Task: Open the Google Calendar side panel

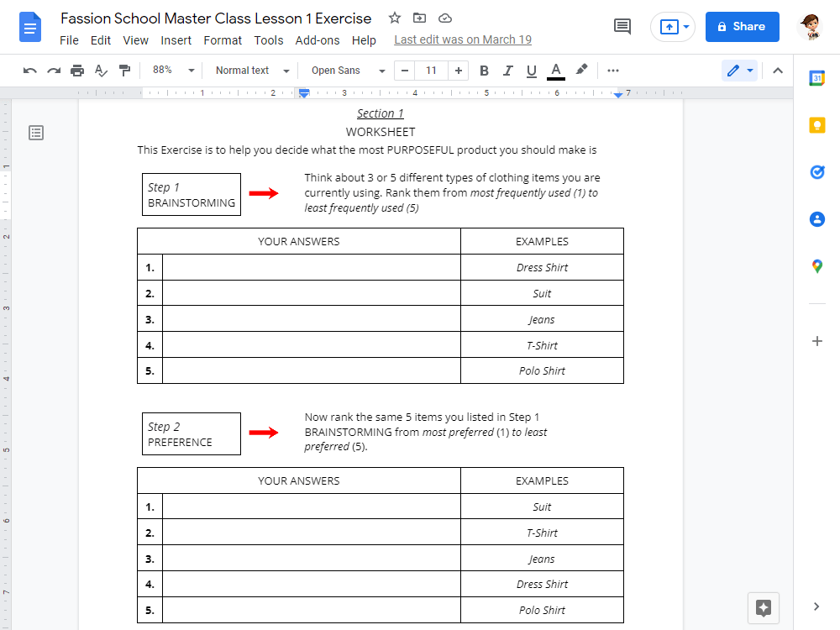Action: (x=817, y=78)
